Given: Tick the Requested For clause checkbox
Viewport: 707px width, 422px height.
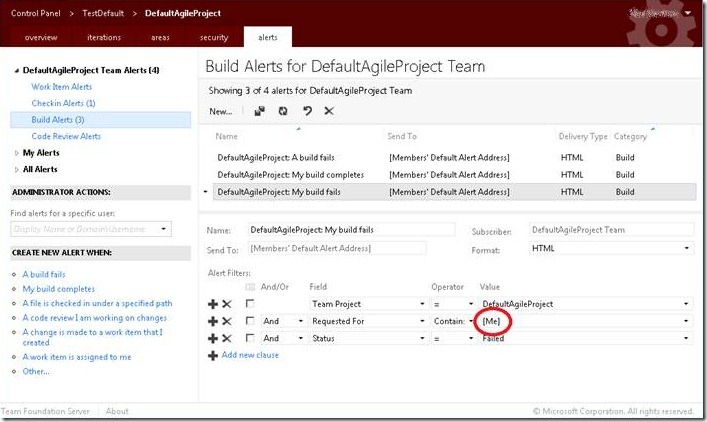Looking at the screenshot, I should point(250,321).
